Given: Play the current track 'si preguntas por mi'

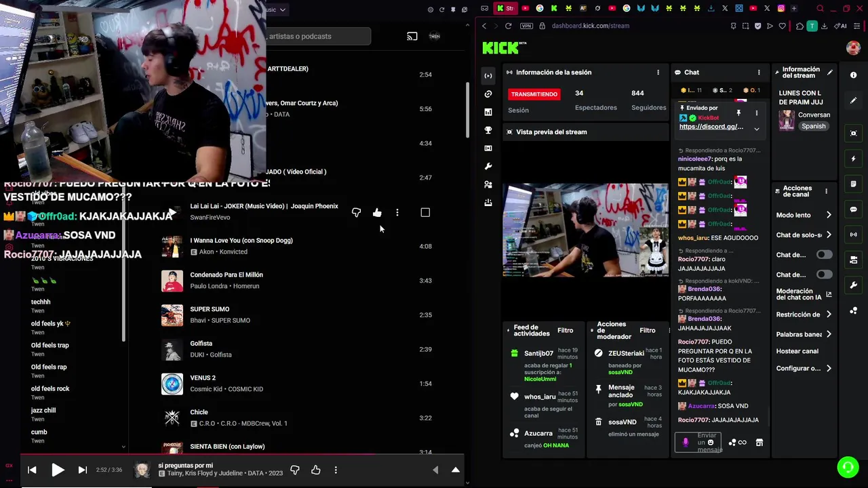Looking at the screenshot, I should (58, 470).
